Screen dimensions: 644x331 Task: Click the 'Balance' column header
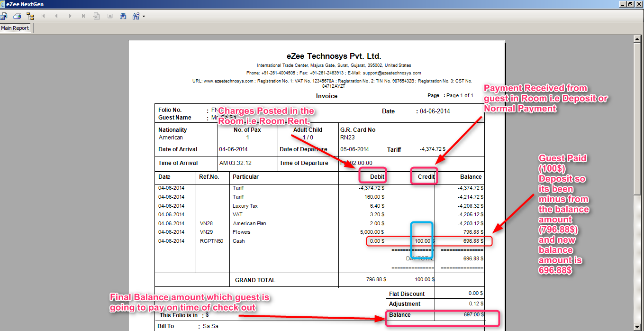[471, 176]
